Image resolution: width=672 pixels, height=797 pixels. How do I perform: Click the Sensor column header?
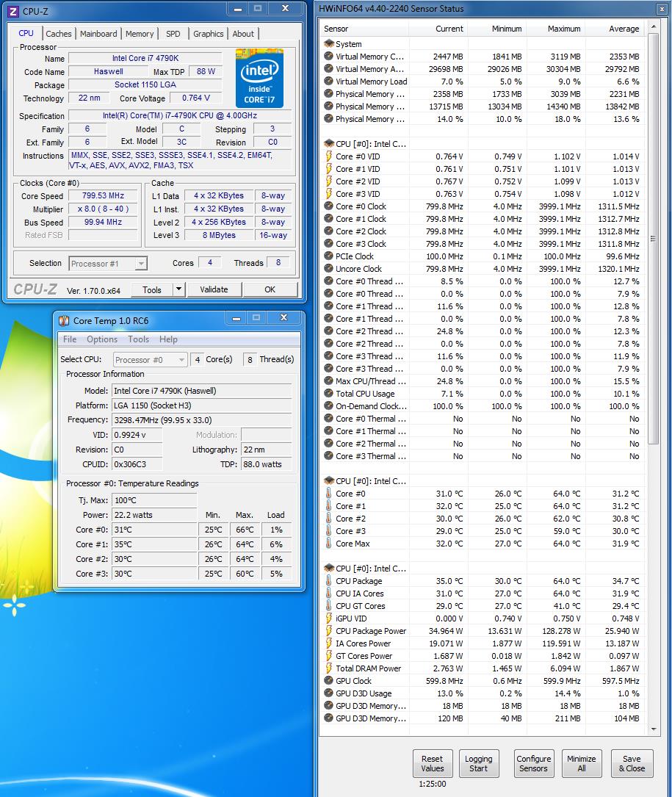[365, 29]
